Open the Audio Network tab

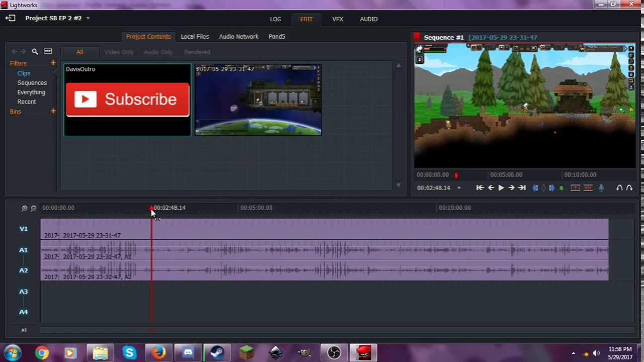[238, 37]
